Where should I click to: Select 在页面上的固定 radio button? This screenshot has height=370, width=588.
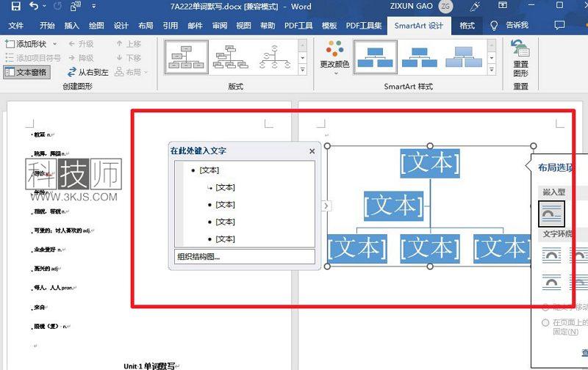545,322
